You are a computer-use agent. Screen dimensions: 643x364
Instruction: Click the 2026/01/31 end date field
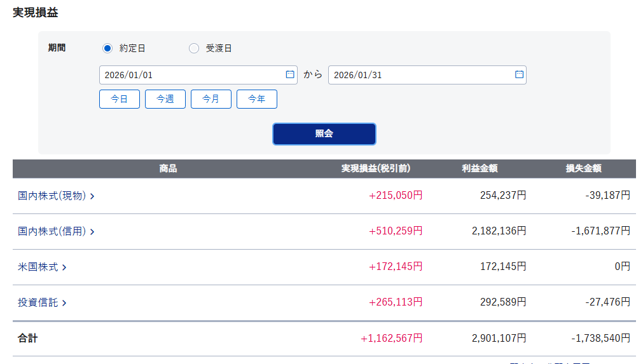pyautogui.click(x=420, y=75)
